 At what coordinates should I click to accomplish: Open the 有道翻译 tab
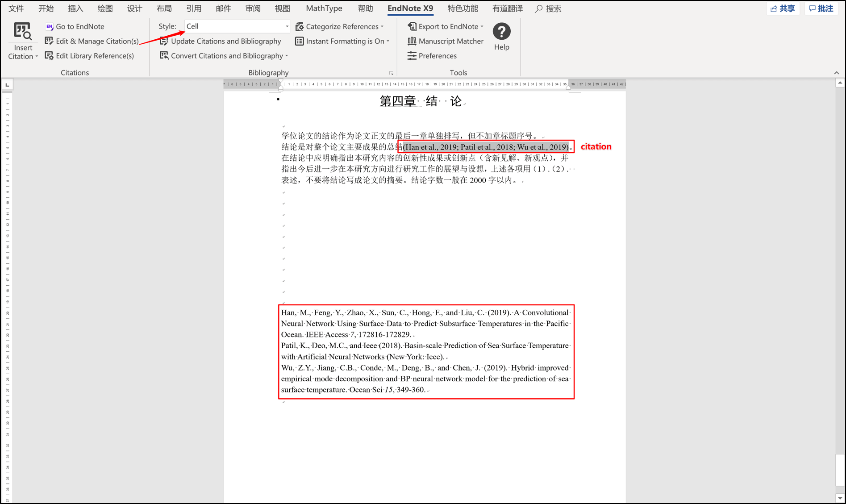point(508,8)
